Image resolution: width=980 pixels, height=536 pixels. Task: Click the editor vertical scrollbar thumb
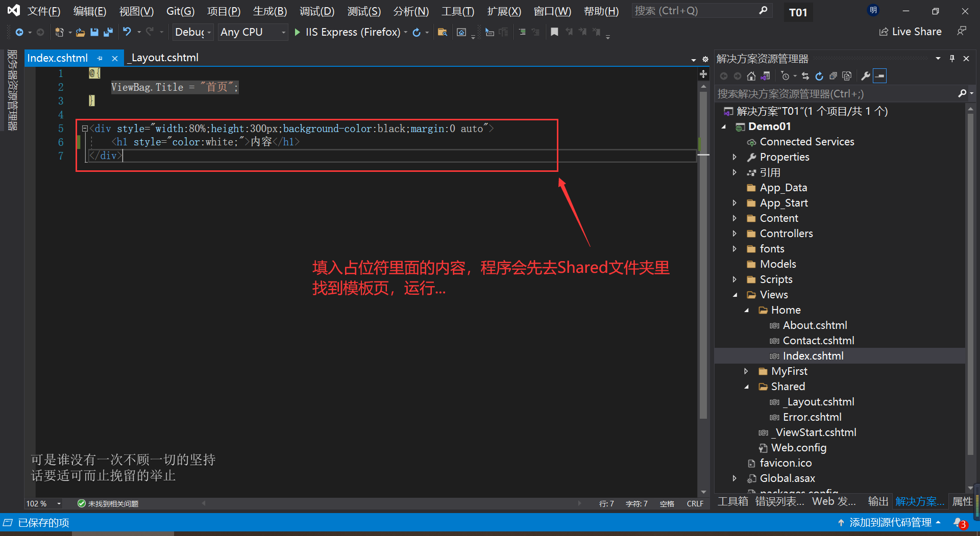pyautogui.click(x=703, y=254)
